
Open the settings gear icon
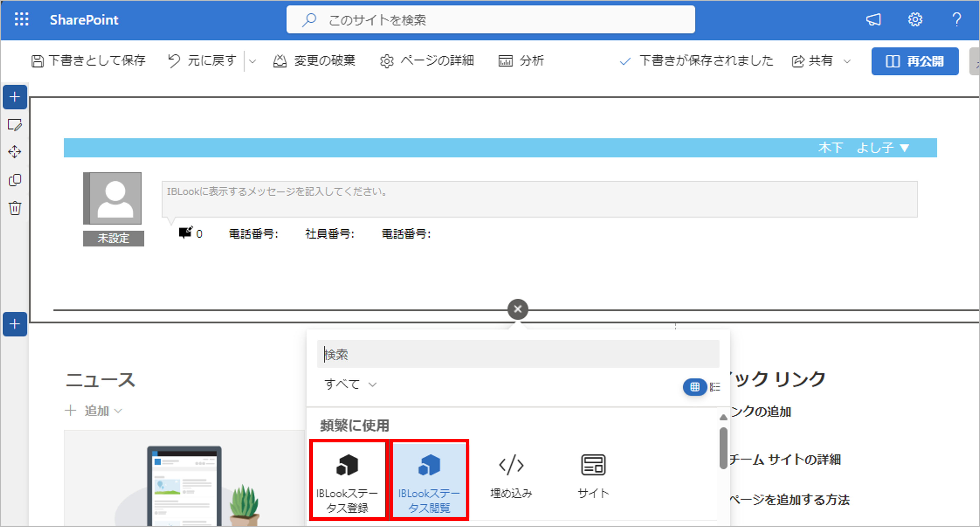[915, 19]
